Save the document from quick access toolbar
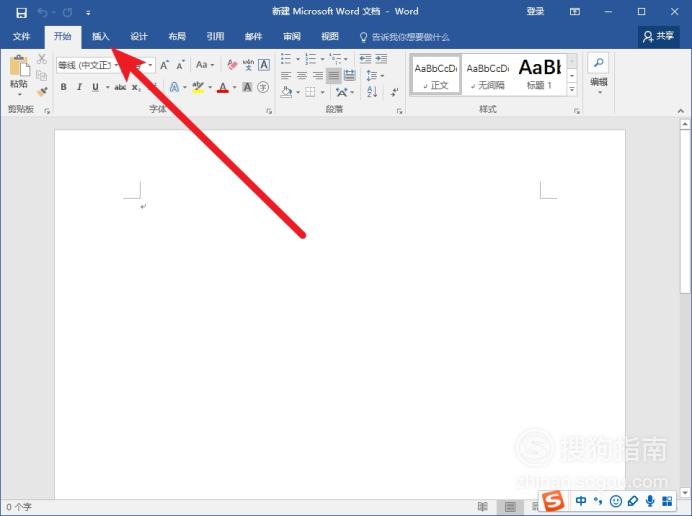Viewport: 692px width, 516px height. (x=21, y=12)
